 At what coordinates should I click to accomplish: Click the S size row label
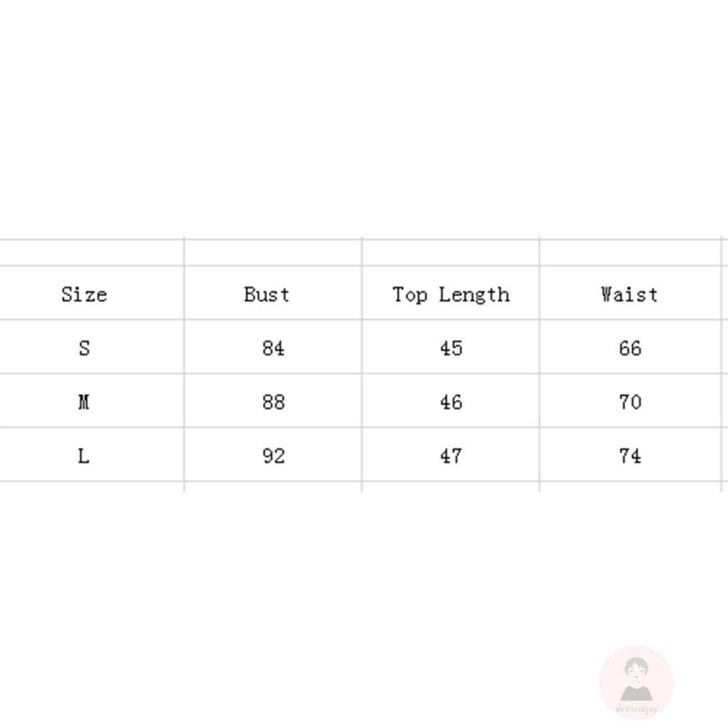click(84, 348)
